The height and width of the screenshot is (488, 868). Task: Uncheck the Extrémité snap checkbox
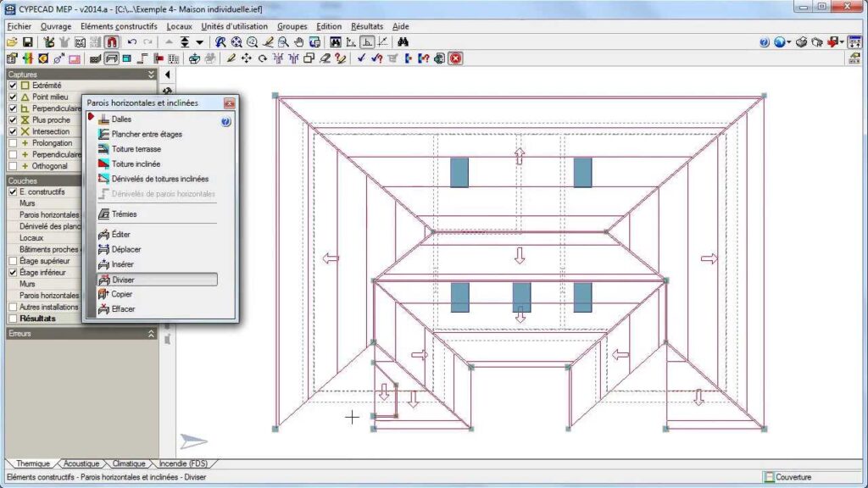[13, 86]
